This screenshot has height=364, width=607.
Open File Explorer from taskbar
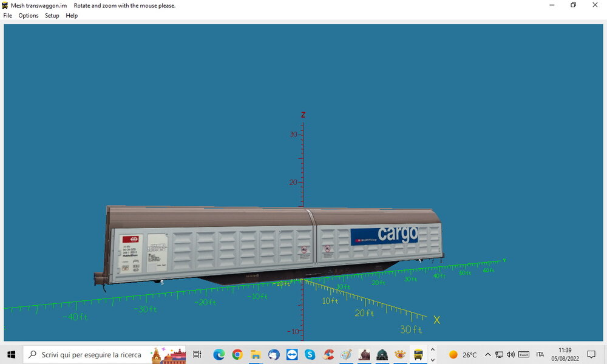[256, 354]
